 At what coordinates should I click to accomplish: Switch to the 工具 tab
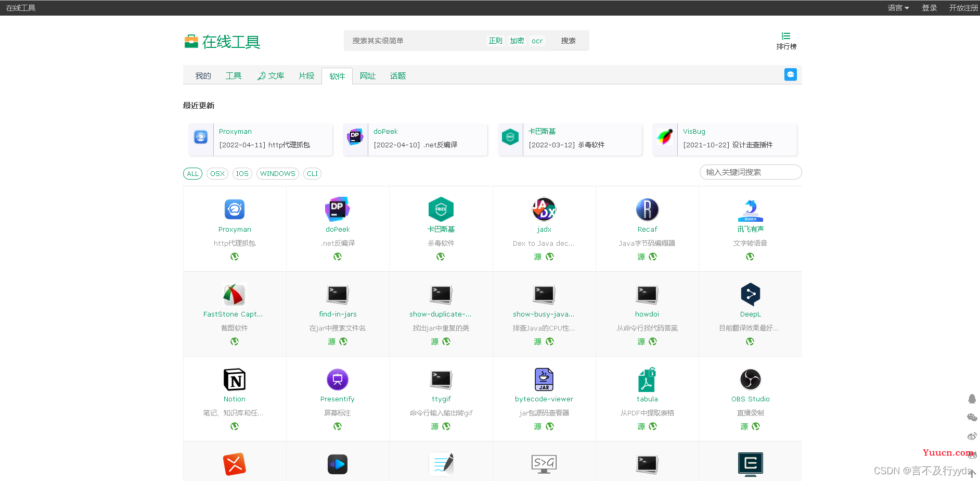[233, 76]
